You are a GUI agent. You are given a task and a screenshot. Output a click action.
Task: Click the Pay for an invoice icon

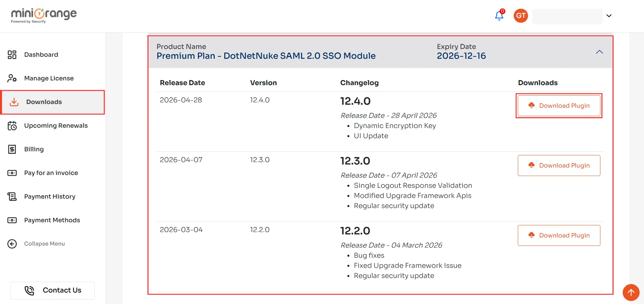(x=12, y=173)
